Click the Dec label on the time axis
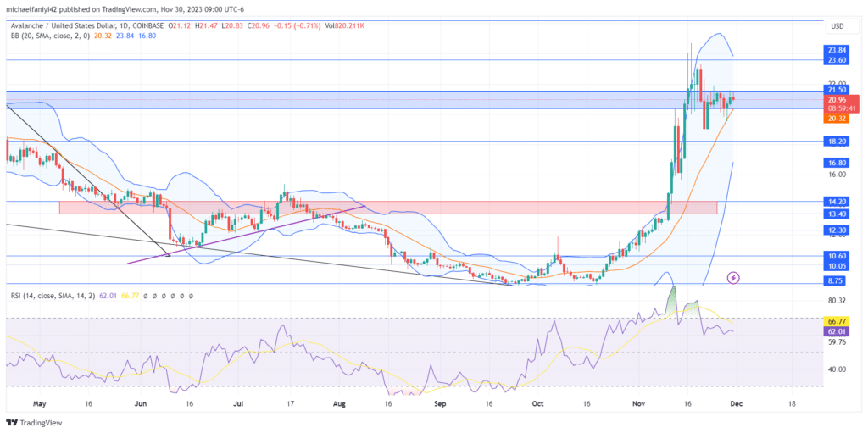 737,404
